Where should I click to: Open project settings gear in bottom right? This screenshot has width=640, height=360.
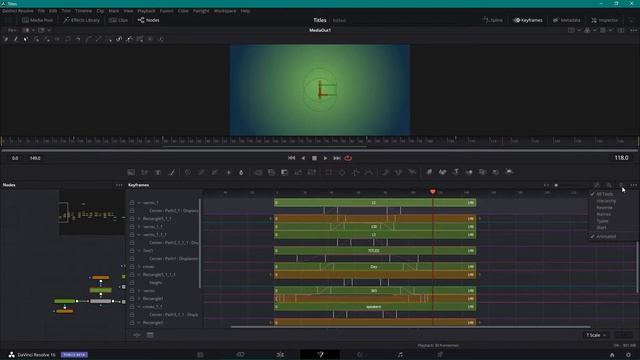tap(628, 355)
